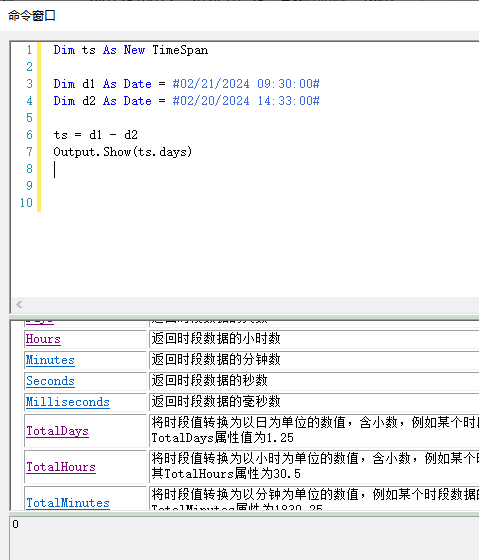Click line number 5 in the gutter

click(x=29, y=118)
